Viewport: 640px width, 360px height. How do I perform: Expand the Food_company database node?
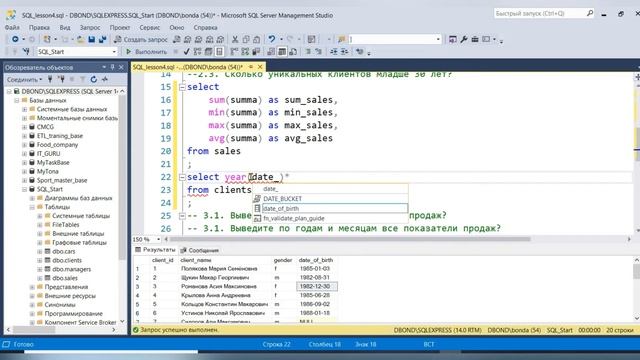pos(24,145)
